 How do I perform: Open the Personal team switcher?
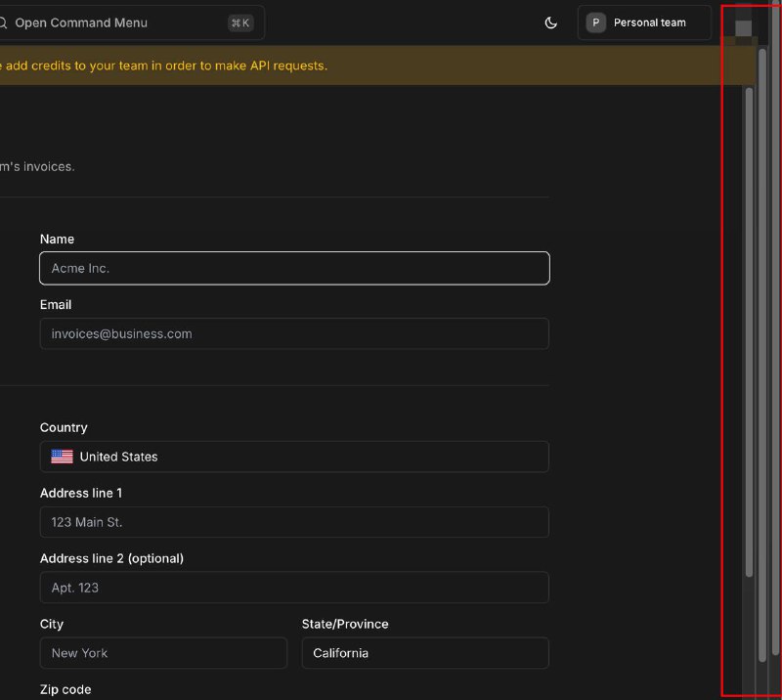pos(644,22)
